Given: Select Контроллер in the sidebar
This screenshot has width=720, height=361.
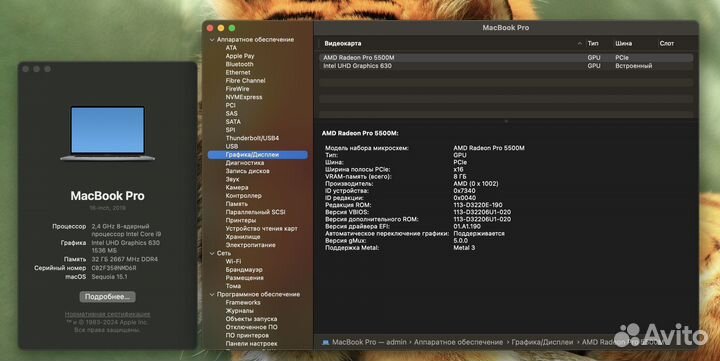Looking at the screenshot, I should pos(243,196).
